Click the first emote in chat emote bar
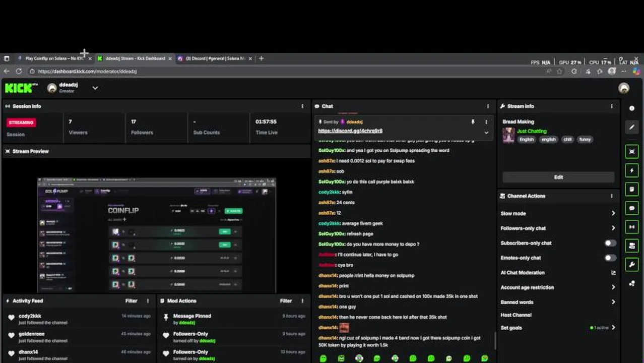The height and width of the screenshot is (363, 644). point(323,358)
